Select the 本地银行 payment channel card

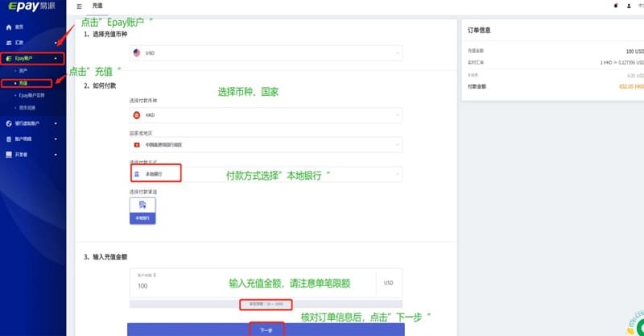click(142, 210)
